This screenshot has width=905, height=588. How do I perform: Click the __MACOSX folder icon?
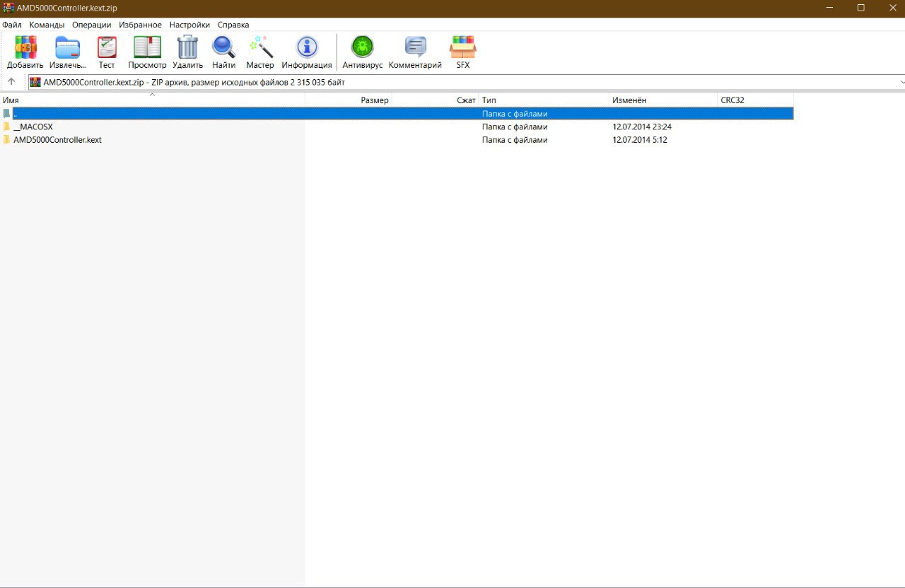(6, 127)
